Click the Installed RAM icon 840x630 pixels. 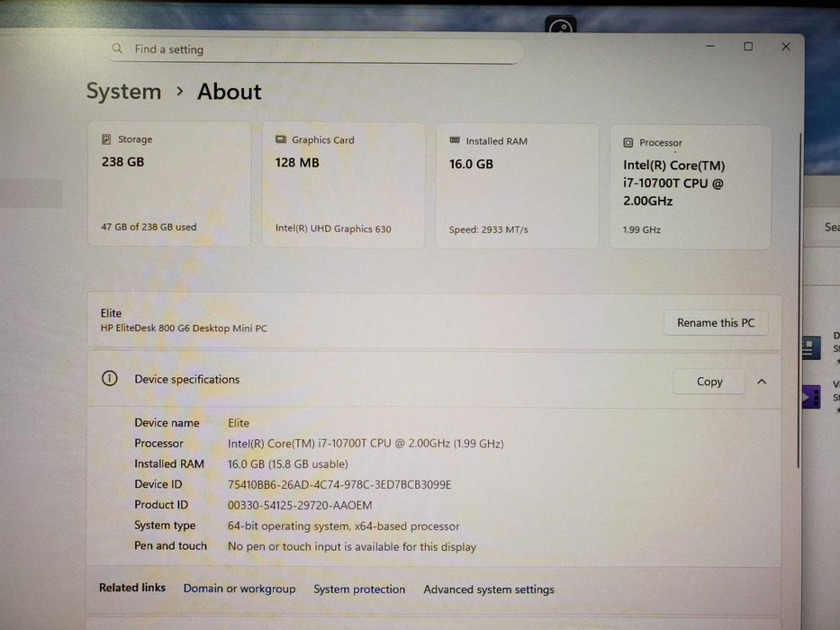click(455, 140)
